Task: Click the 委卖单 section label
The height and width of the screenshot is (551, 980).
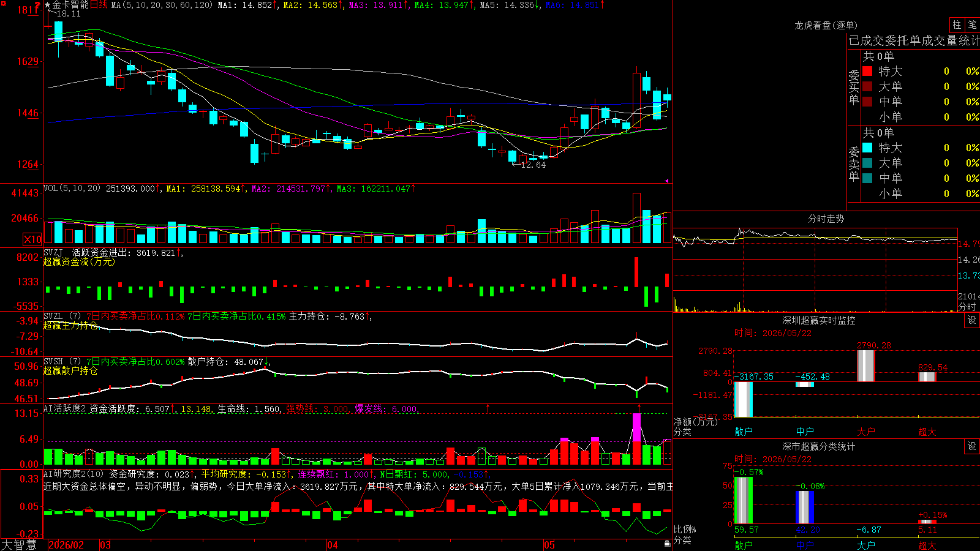Action: [x=854, y=163]
